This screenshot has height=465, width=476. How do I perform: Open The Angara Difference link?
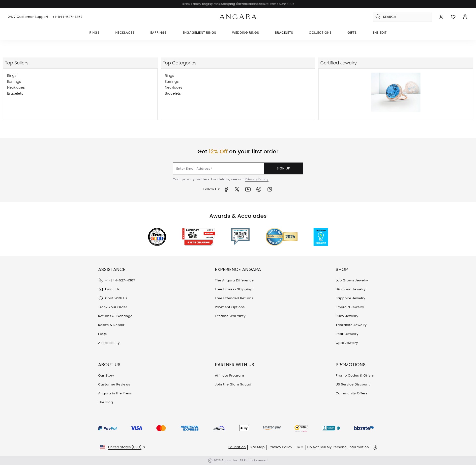point(234,280)
